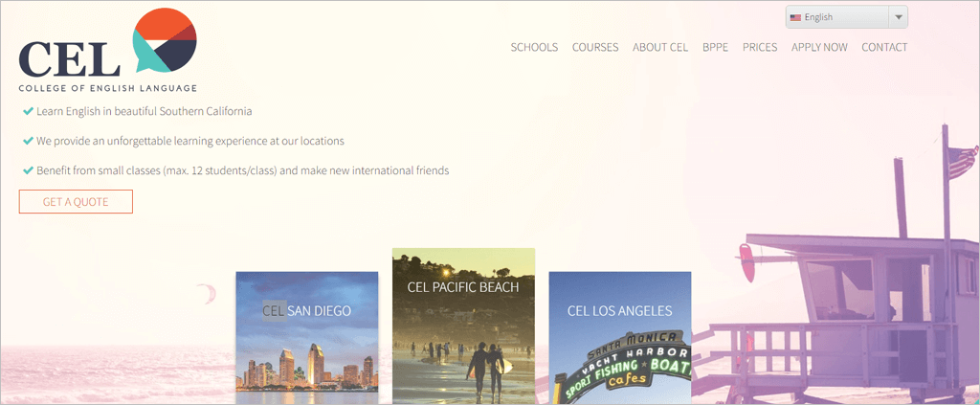
Task: Click the CEL speech bubble logo icon
Action: tap(164, 40)
